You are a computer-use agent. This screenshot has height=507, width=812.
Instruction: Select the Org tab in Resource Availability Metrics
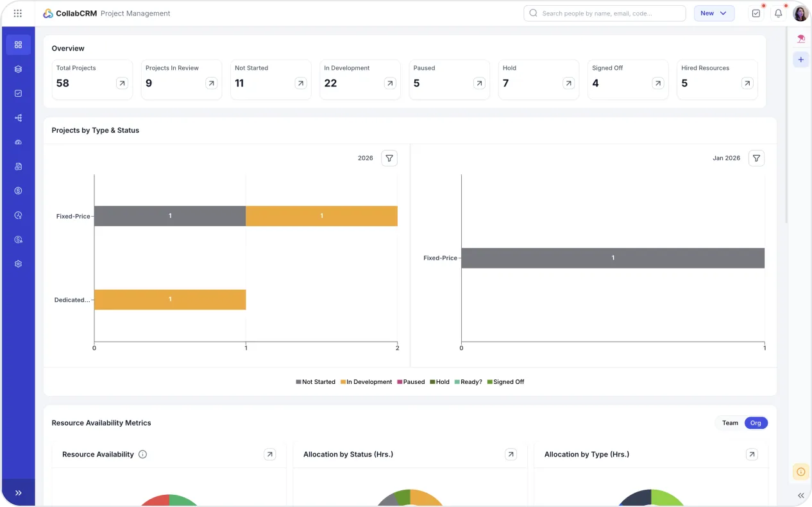(x=756, y=423)
